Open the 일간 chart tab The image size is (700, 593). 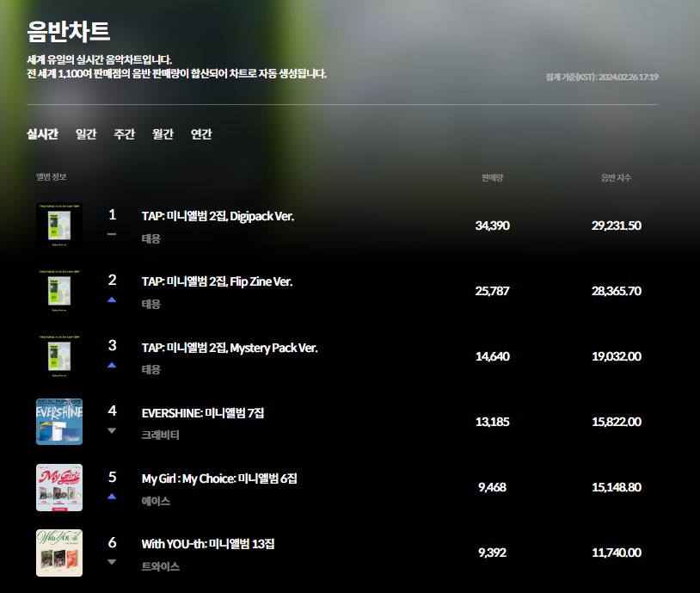pos(86,133)
